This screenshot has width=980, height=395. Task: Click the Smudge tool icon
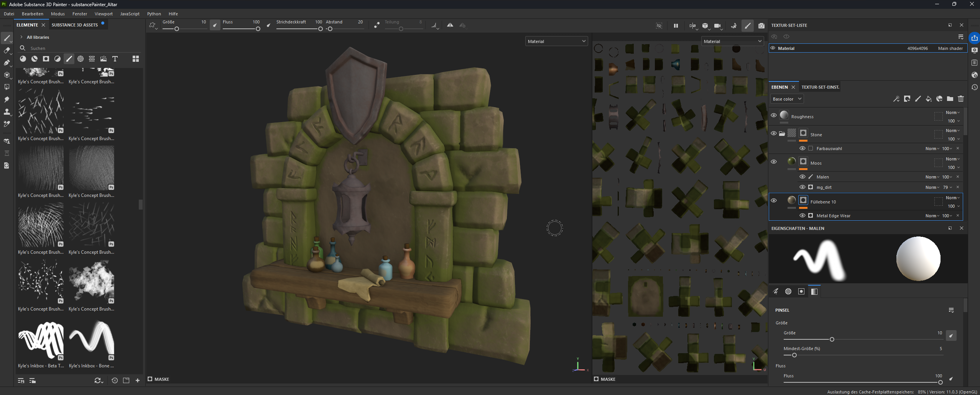[7, 99]
